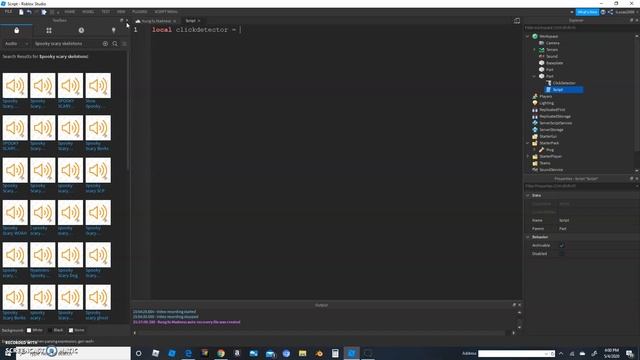Switch to the VIEW ribbon tab
Viewport: 640px width, 360px height.
coord(121,12)
